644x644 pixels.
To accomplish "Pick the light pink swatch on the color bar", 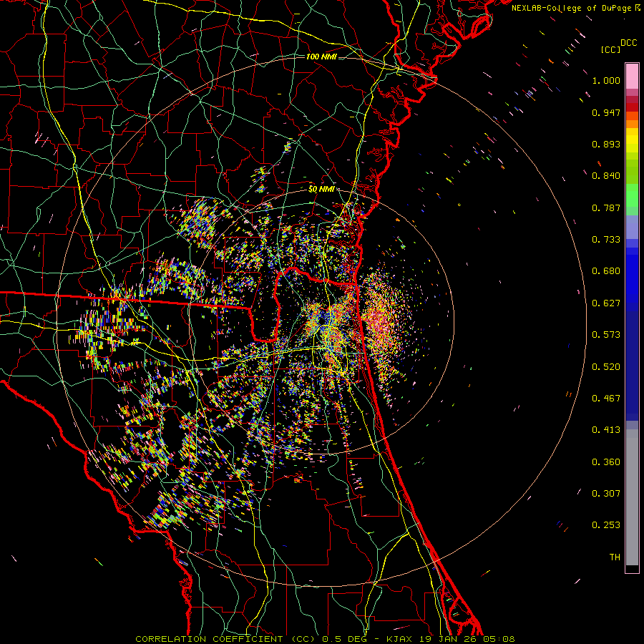I will coord(632,77).
